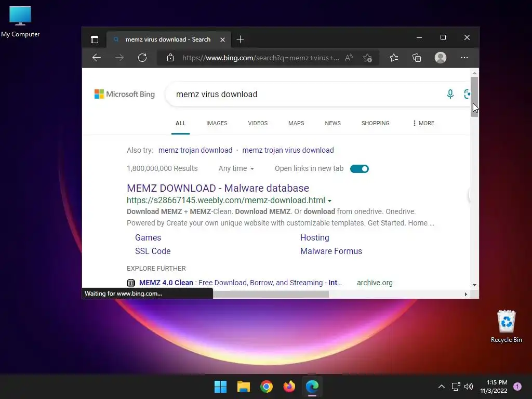Screen dimensions: 532x399
Task: Click the scroll up arrow
Action: [474, 73]
